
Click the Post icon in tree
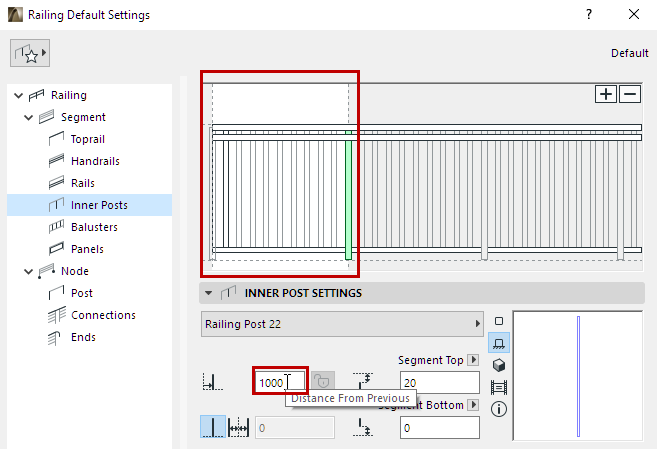pos(56,293)
